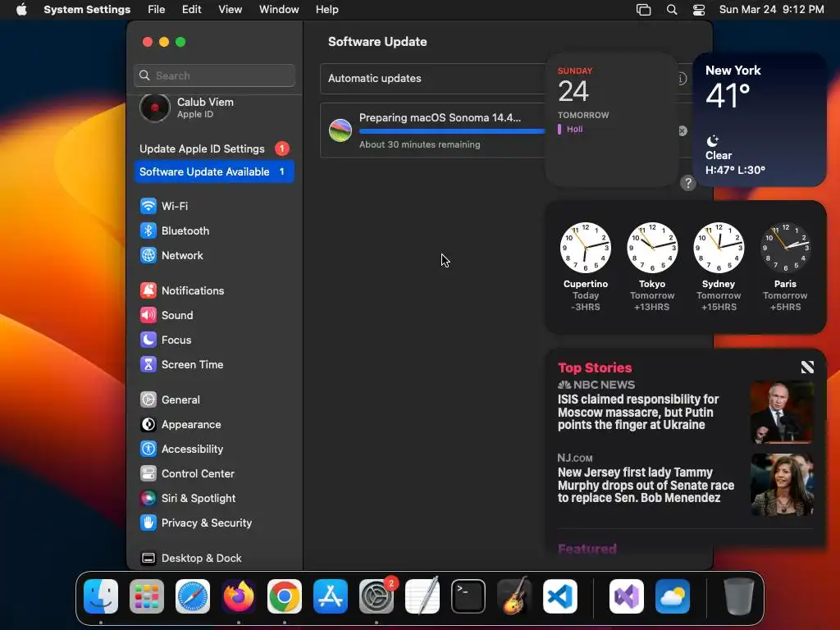The width and height of the screenshot is (840, 630).
Task: Click the settings Search field
Action: click(x=214, y=75)
